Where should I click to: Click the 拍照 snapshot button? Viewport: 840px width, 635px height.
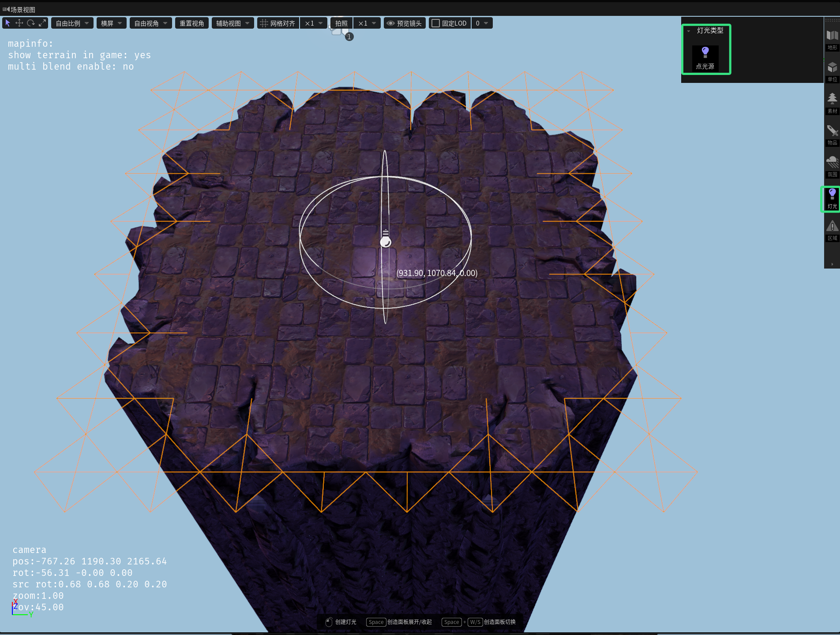click(341, 23)
